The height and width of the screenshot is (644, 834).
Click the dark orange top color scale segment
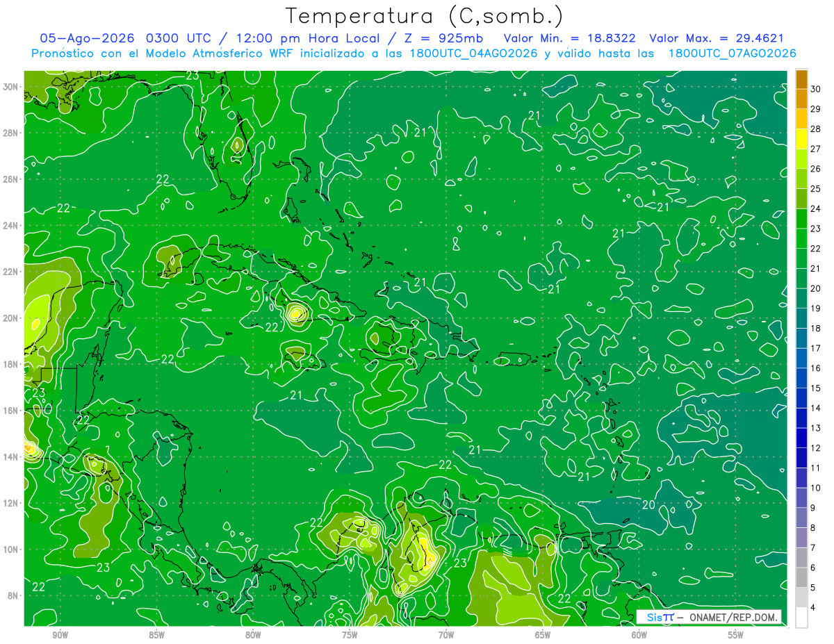tap(801, 80)
